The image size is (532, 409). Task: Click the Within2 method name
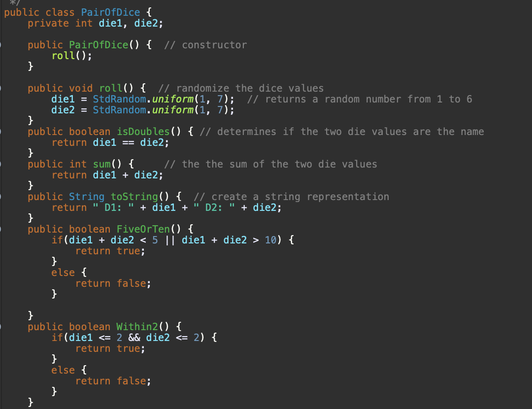click(139, 327)
